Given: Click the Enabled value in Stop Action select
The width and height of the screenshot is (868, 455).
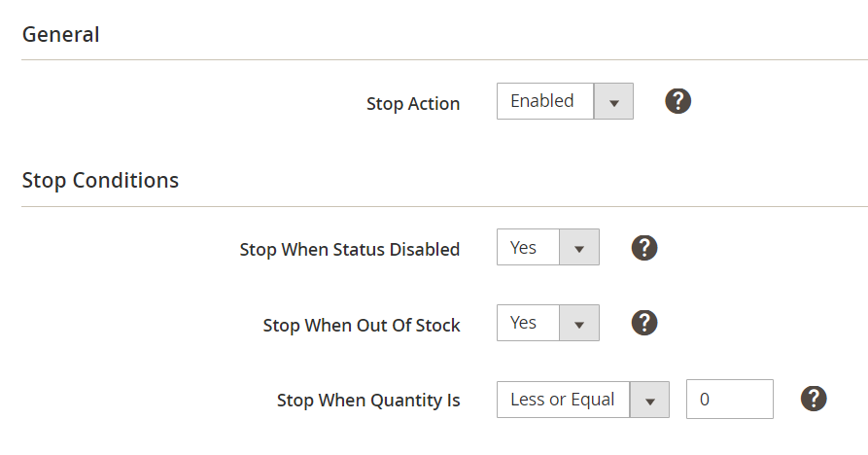Looking at the screenshot, I should coord(542,101).
